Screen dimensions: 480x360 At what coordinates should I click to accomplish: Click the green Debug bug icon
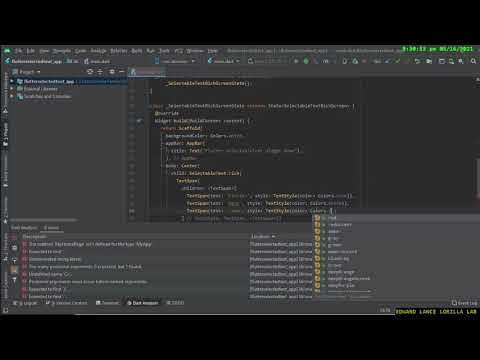[x=306, y=61]
